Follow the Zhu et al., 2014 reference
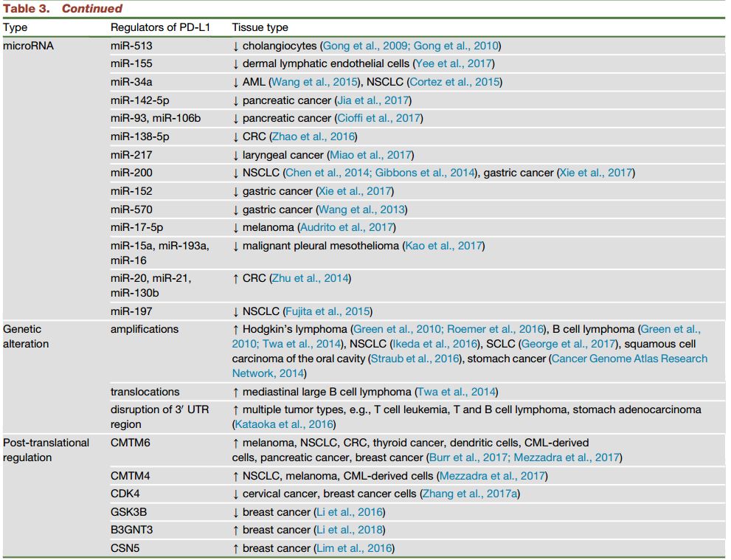The image size is (731, 560). point(310,278)
